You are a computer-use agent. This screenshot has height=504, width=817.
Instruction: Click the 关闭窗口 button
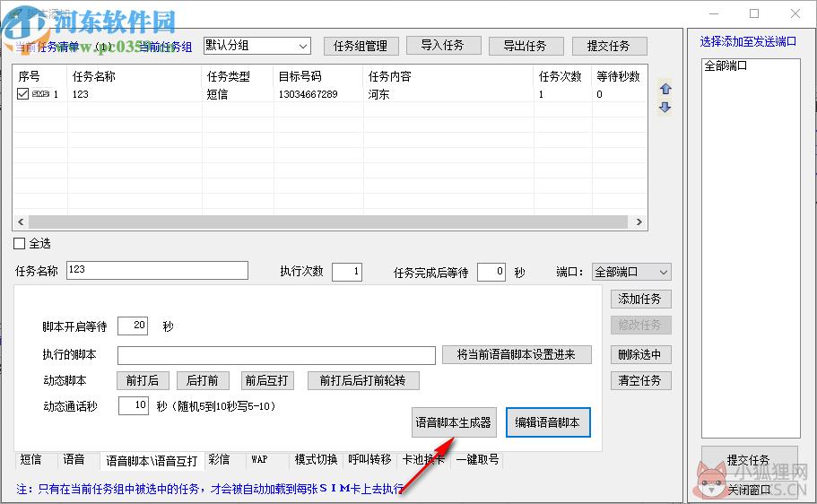click(748, 490)
